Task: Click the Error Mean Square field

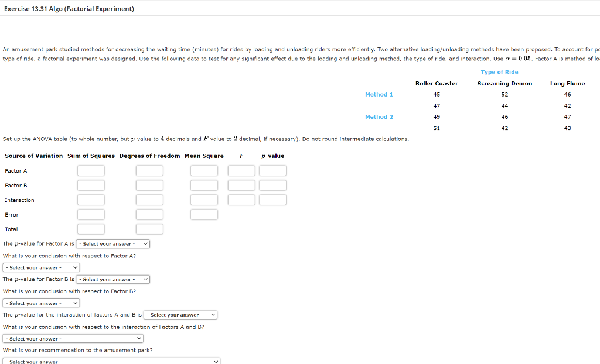Action: tap(204, 214)
